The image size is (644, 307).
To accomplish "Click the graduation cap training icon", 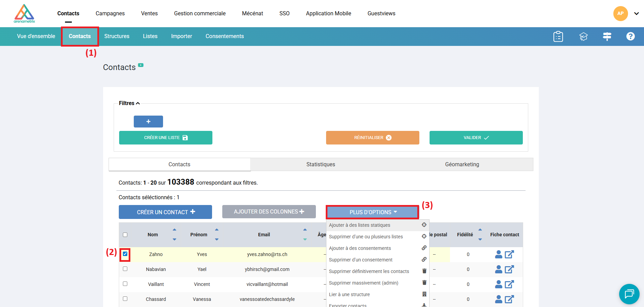I will [583, 36].
